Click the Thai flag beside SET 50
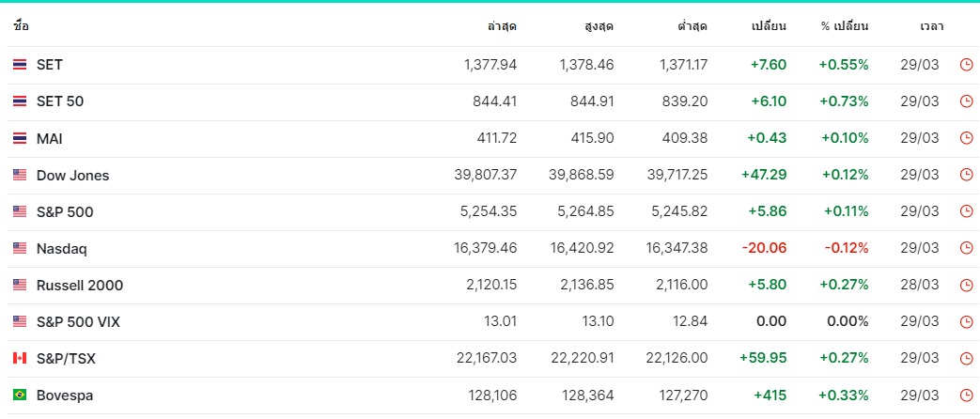The width and height of the screenshot is (980, 419). click(x=20, y=101)
